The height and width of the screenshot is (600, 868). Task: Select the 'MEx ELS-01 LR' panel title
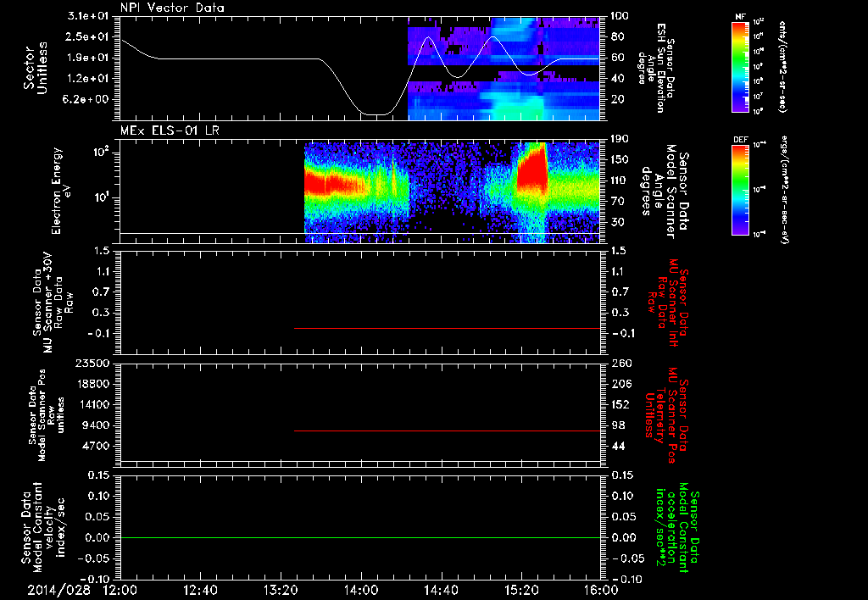(x=170, y=131)
